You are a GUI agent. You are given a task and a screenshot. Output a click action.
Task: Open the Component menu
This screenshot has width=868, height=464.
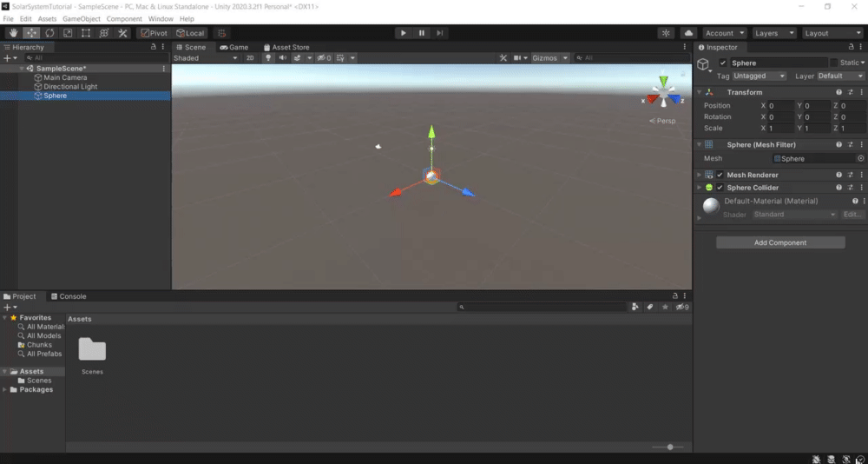tap(124, 19)
